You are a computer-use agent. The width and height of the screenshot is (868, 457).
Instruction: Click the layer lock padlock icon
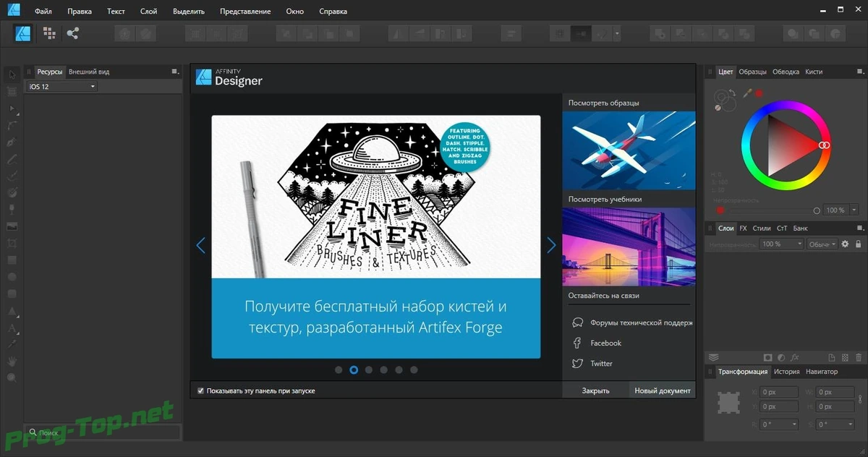point(858,244)
